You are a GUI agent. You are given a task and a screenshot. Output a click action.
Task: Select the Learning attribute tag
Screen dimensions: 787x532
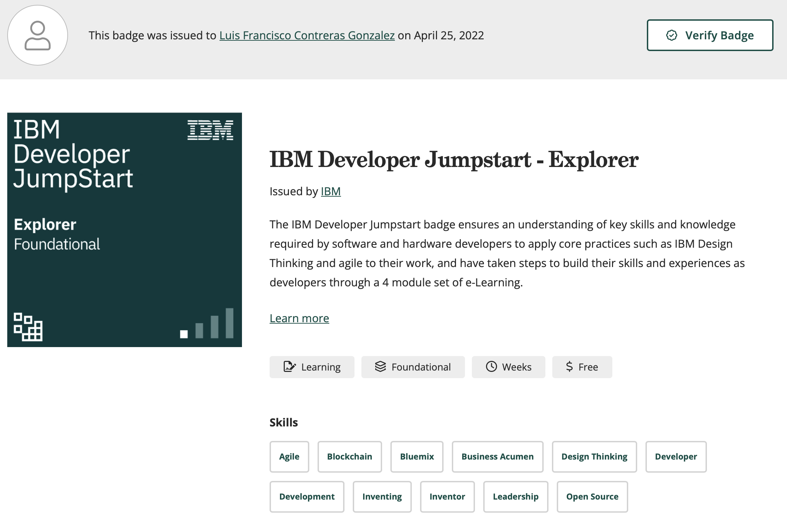pyautogui.click(x=312, y=367)
